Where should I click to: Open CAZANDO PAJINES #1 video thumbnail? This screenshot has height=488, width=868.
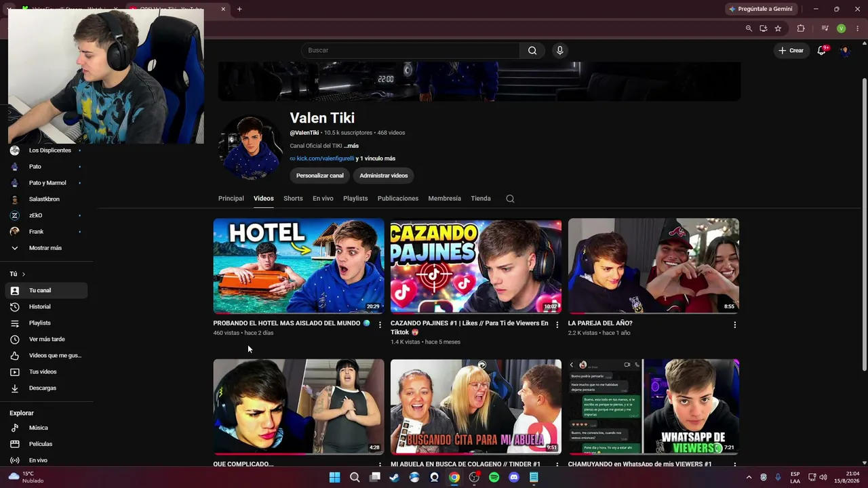tap(476, 266)
